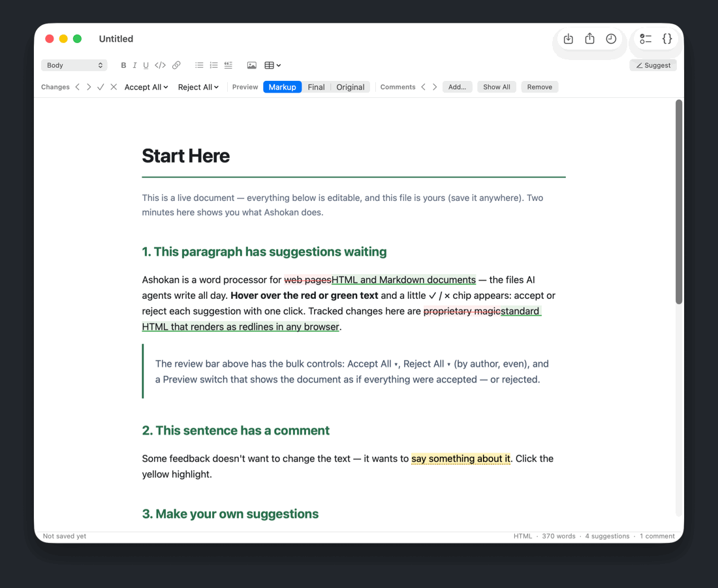Image resolution: width=718 pixels, height=588 pixels.
Task: Toggle Suggest mode button
Action: 653,65
